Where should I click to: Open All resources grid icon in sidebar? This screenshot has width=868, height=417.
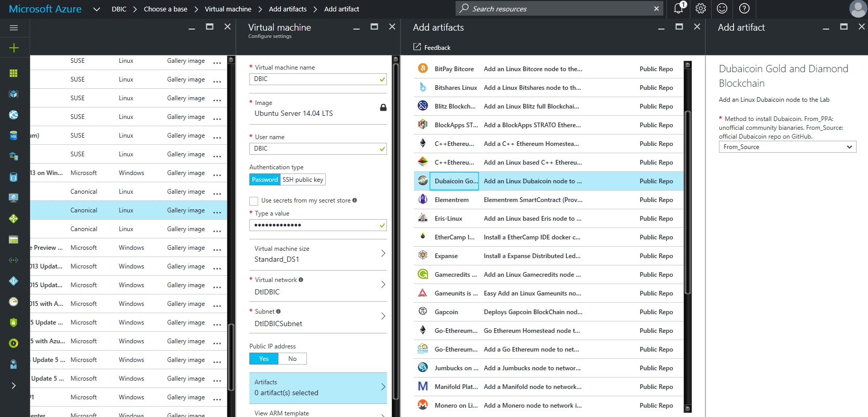coord(14,73)
